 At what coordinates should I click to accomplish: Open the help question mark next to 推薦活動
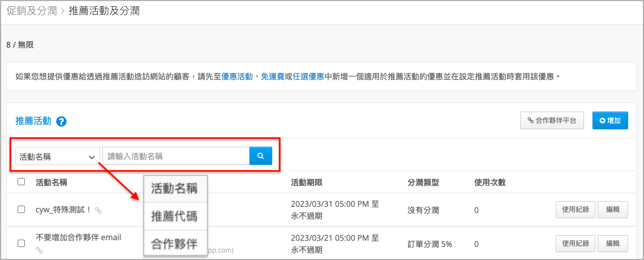coord(61,121)
